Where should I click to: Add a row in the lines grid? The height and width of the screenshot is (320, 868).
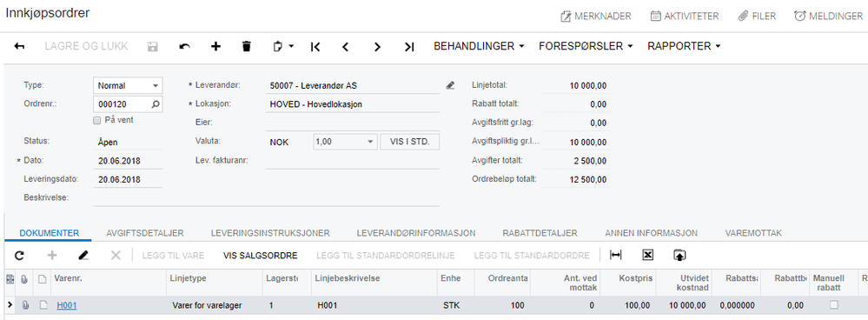click(53, 256)
